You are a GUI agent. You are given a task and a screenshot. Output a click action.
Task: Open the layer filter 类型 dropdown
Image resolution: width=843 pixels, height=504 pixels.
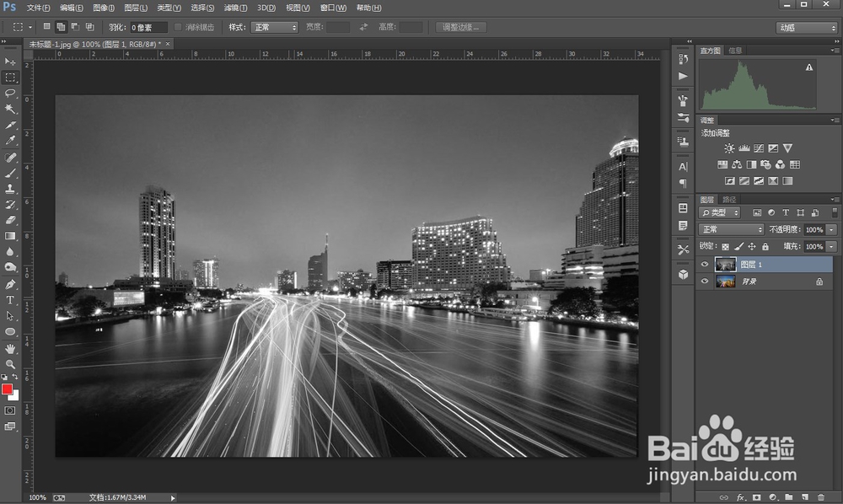click(x=719, y=212)
